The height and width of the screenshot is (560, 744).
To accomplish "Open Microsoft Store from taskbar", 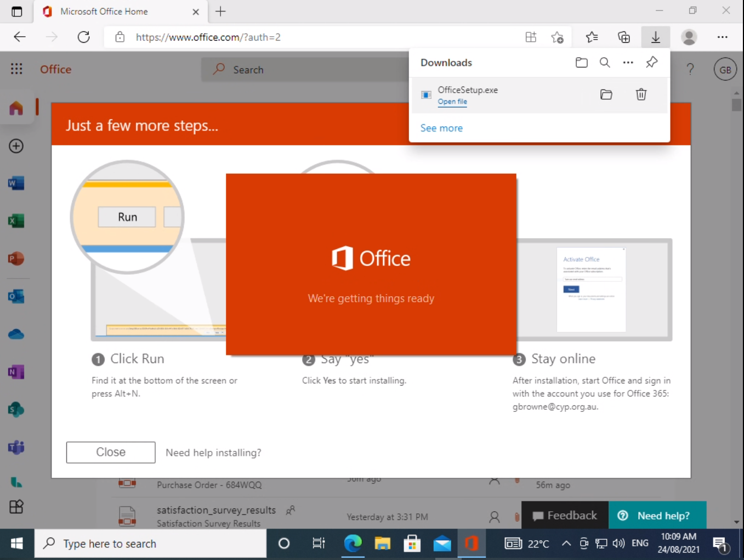I will click(x=412, y=544).
